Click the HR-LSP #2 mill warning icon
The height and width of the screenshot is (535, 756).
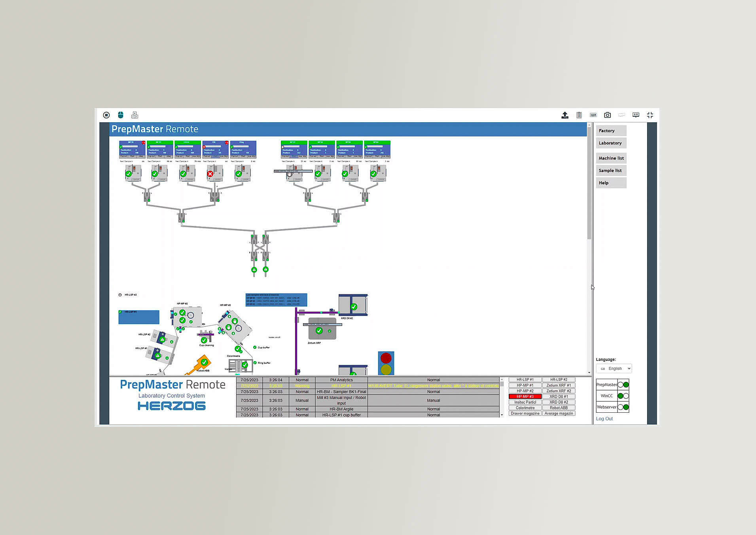coord(162,340)
